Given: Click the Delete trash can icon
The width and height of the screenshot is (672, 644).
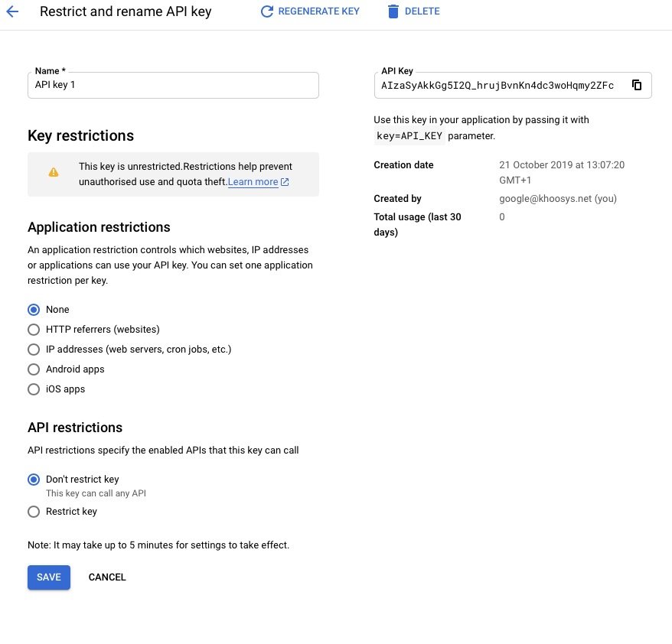Looking at the screenshot, I should [x=393, y=11].
